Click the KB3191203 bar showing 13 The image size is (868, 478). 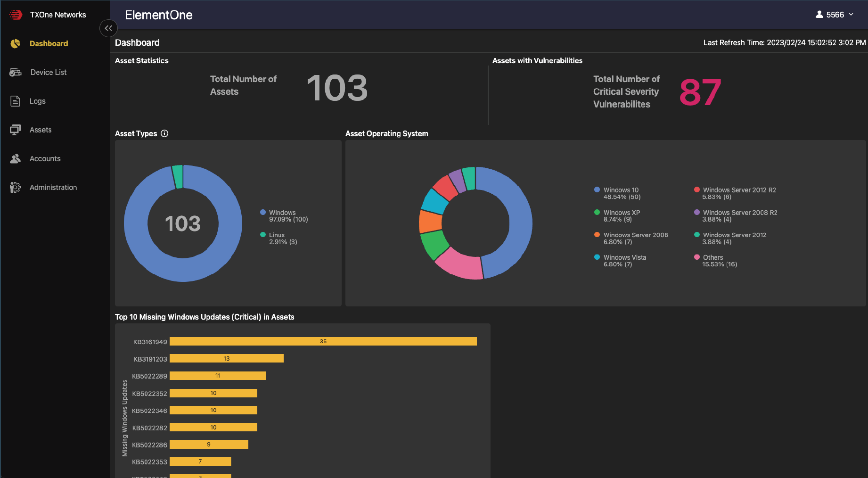point(227,359)
